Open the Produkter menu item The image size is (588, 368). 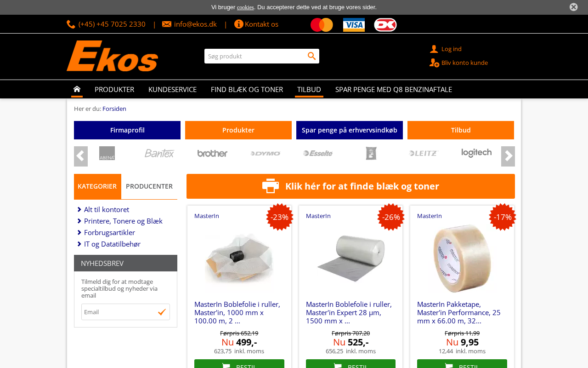point(114,89)
